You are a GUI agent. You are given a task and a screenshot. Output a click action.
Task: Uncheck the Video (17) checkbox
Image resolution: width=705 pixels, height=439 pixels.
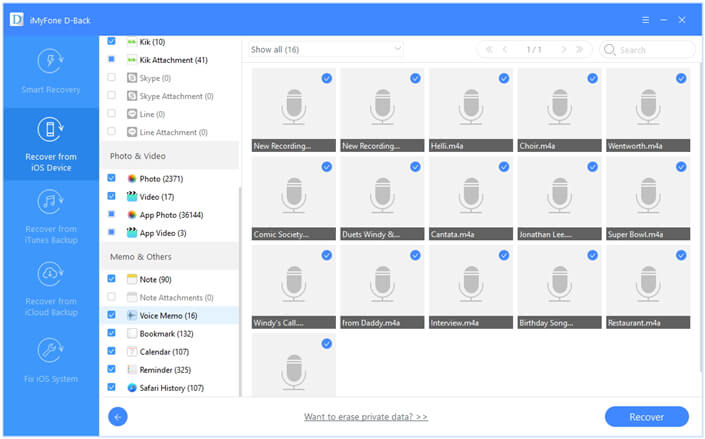click(111, 196)
